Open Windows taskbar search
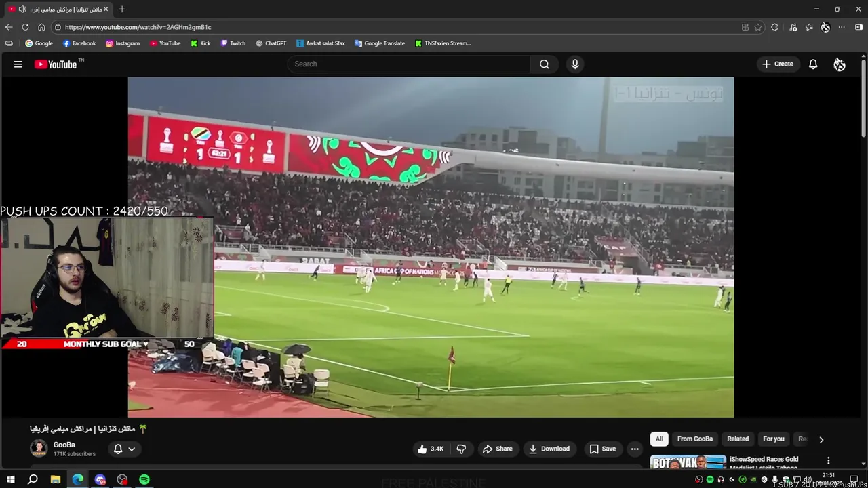Viewport: 868px width, 488px height. (x=33, y=480)
